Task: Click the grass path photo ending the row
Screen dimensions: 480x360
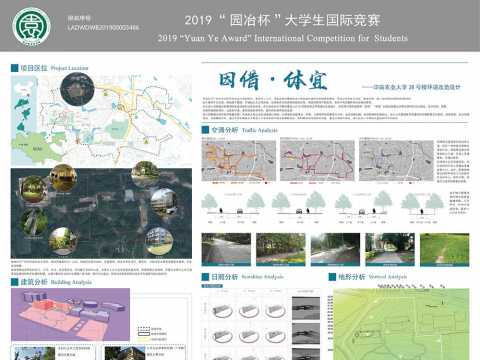Action: click(445, 249)
